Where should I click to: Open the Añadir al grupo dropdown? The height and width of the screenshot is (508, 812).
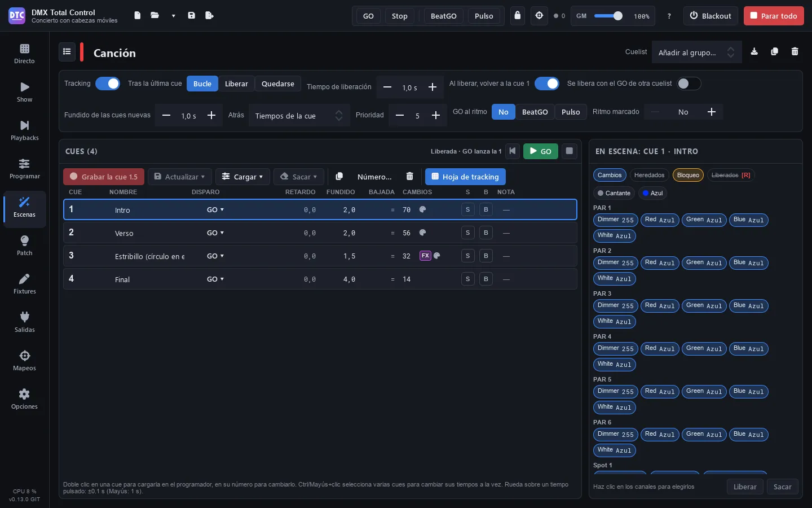pos(697,52)
